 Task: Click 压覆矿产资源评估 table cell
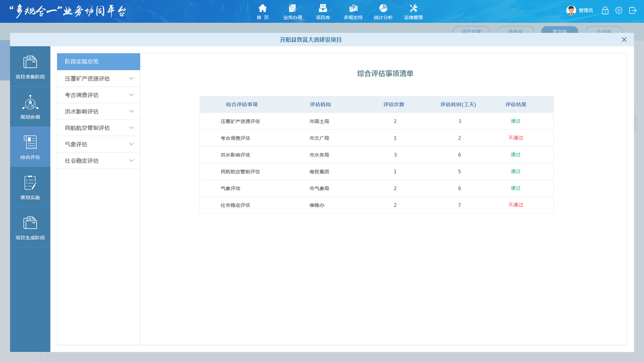tap(240, 122)
